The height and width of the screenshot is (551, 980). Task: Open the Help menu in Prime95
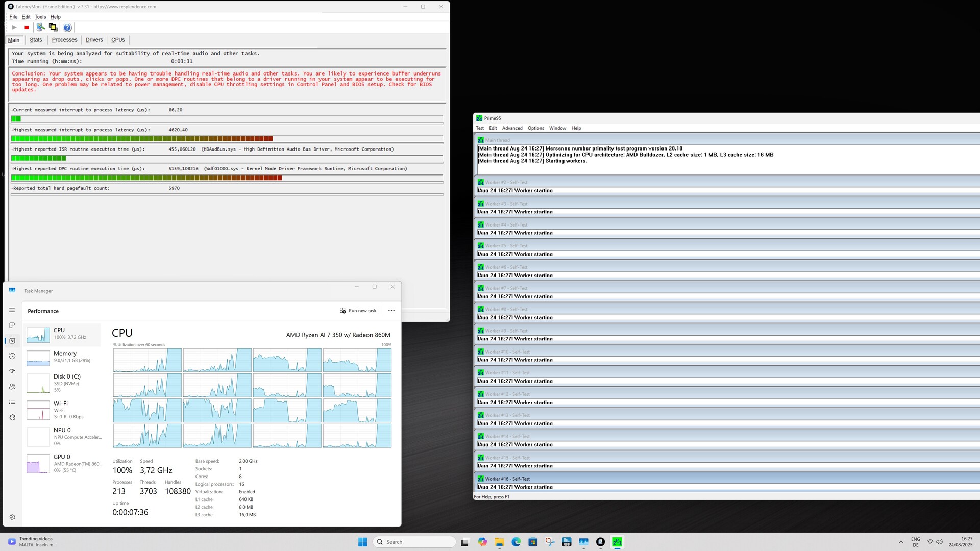576,128
